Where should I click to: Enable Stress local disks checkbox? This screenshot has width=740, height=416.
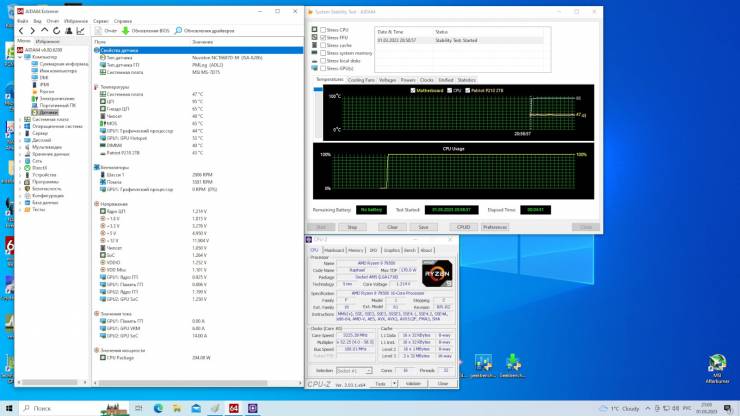point(323,61)
